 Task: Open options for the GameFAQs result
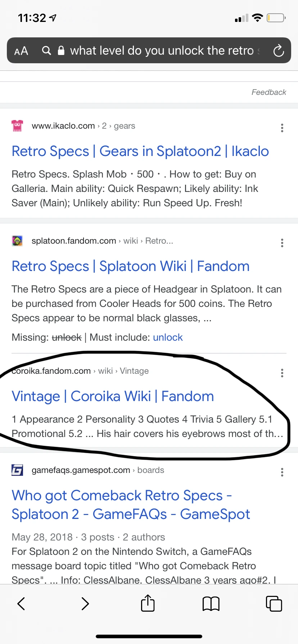click(282, 472)
